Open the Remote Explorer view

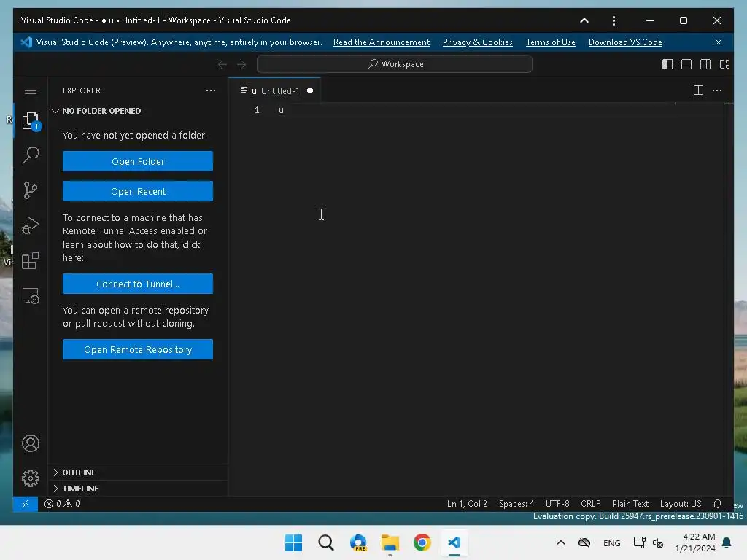31,296
